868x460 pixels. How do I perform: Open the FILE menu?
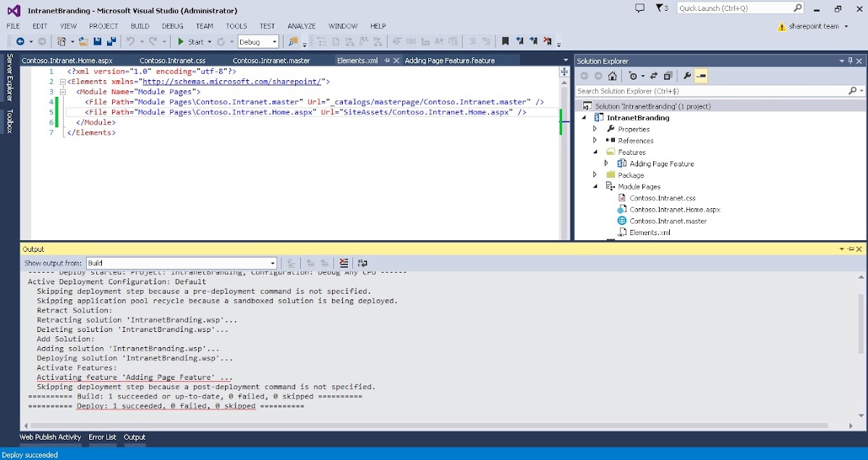13,26
